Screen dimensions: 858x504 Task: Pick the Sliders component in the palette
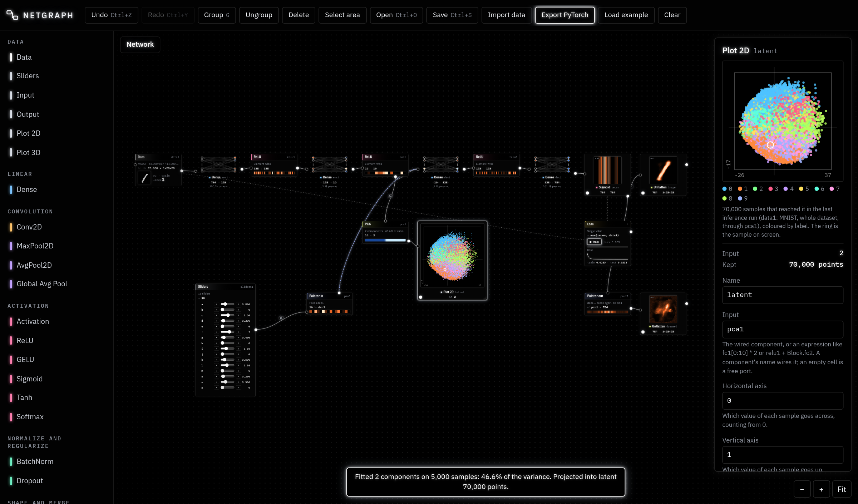[57, 76]
